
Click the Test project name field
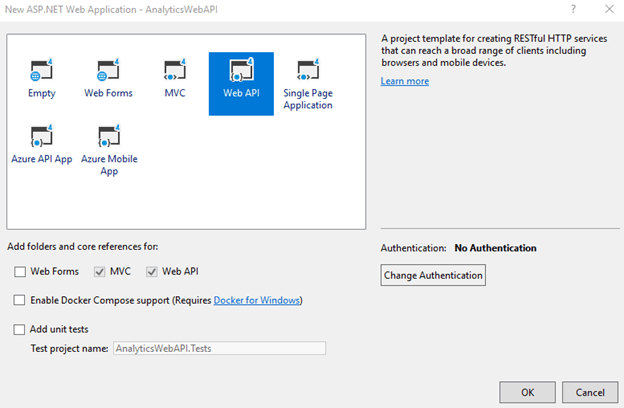pos(219,348)
